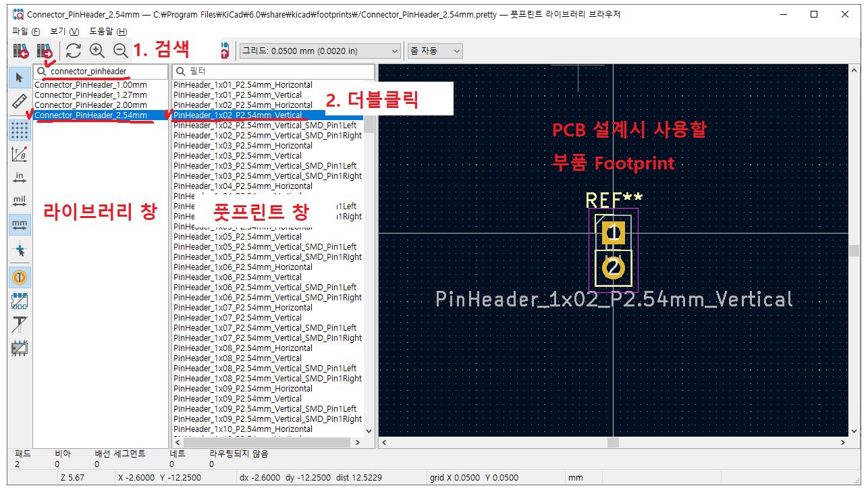Image resolution: width=868 pixels, height=488 pixels.
Task: Zoom out of the footprint canvas
Action: [x=120, y=51]
